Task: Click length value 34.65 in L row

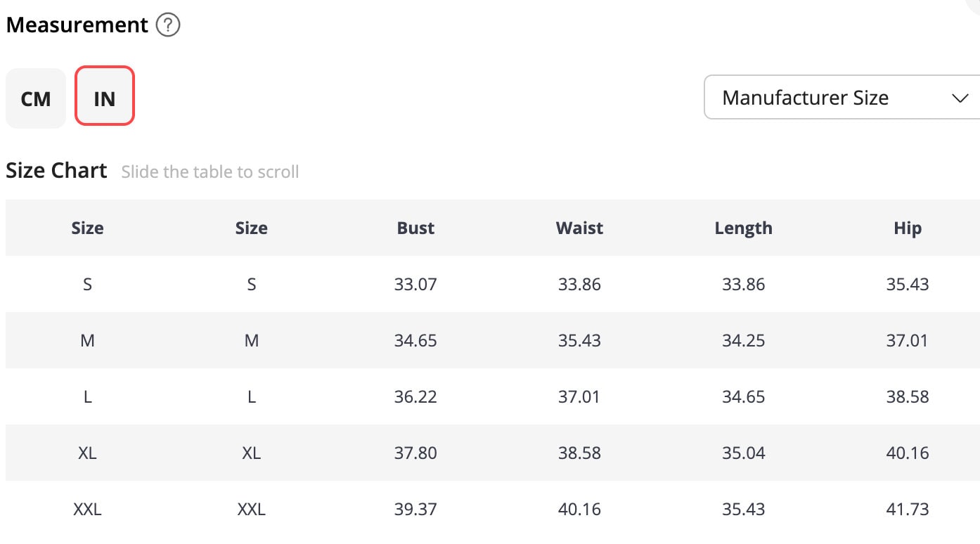Action: coord(743,396)
